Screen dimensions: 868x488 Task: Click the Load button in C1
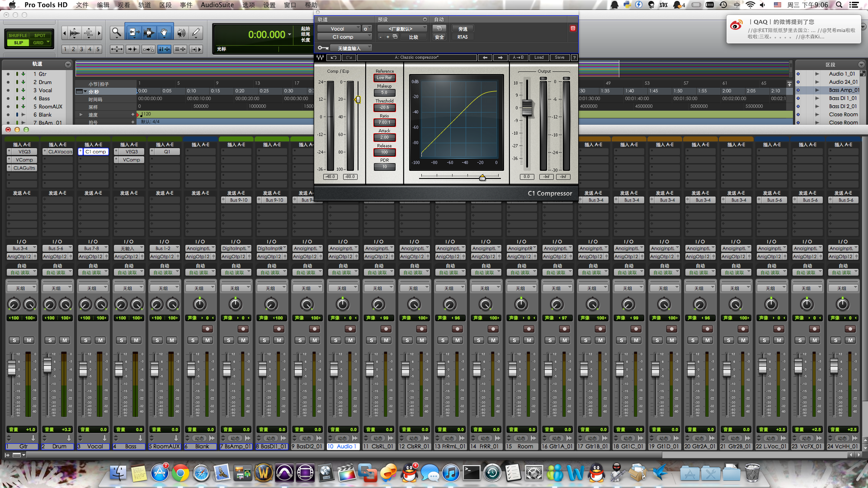[x=539, y=57]
